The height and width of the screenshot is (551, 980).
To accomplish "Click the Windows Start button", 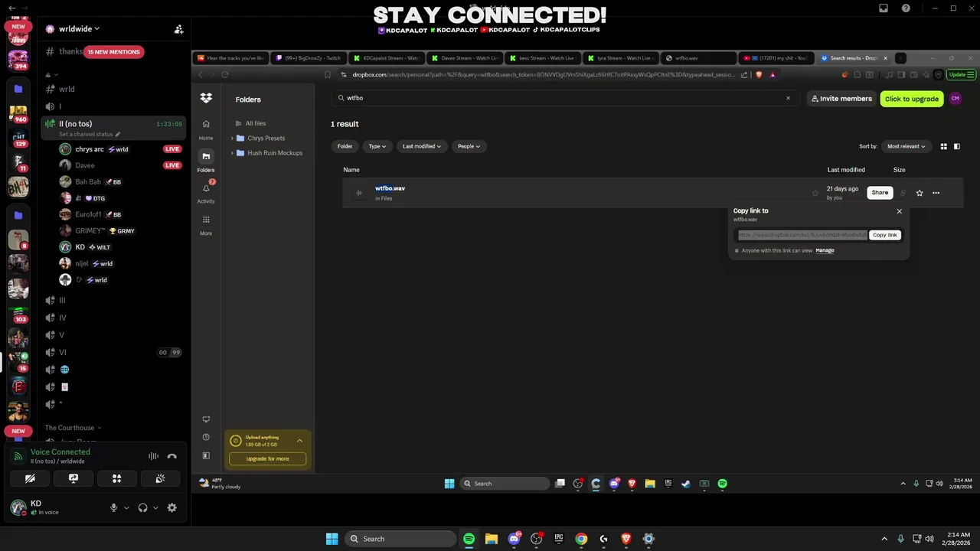I will [x=332, y=539].
